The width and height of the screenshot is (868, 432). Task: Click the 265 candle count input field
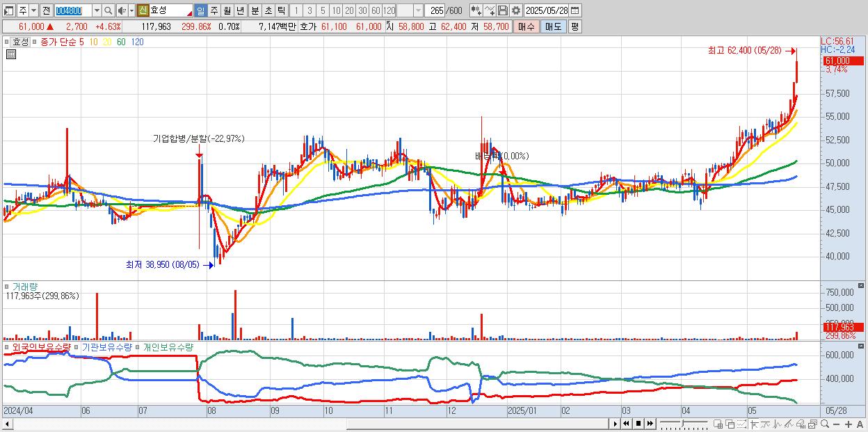(x=435, y=10)
